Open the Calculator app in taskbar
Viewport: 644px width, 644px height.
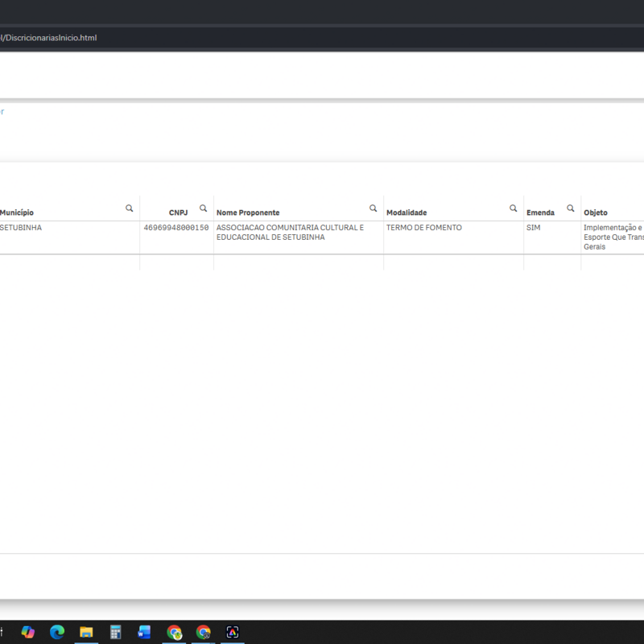coord(115,632)
